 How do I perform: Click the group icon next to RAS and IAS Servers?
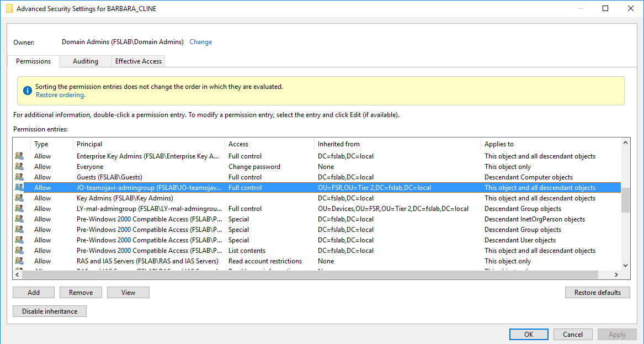(x=18, y=261)
